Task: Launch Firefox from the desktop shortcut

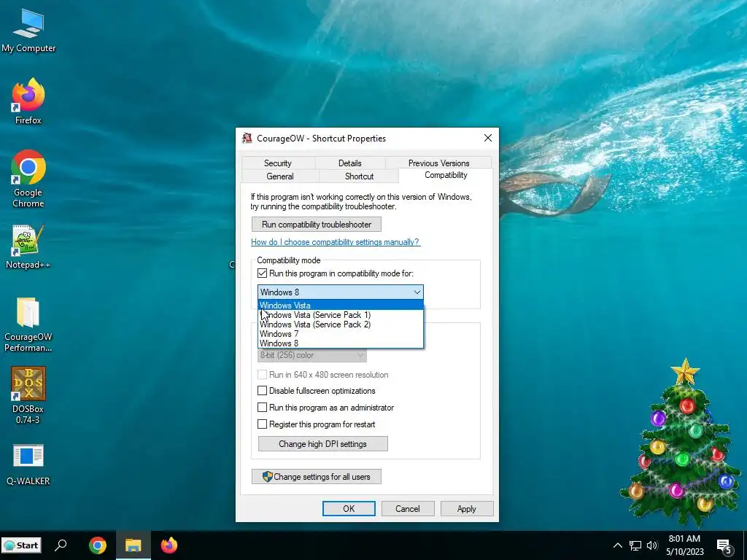Action: [28, 101]
